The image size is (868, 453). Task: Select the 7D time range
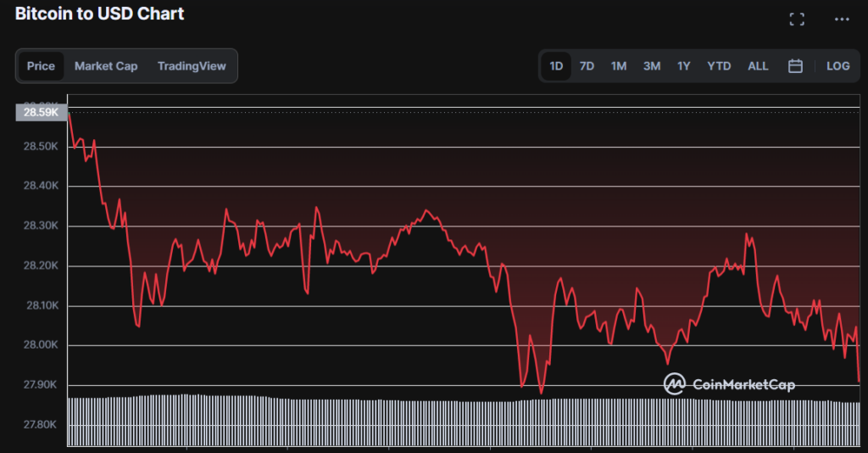pos(587,66)
